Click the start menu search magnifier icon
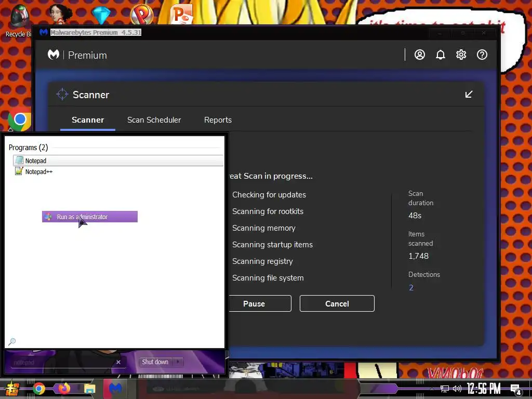 click(12, 341)
